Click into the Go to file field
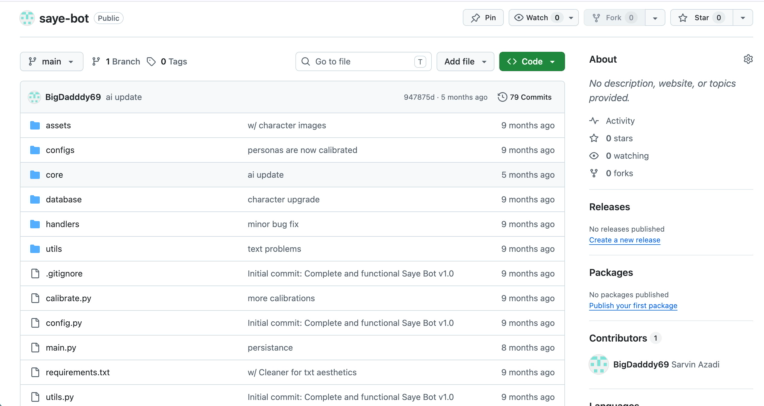 363,61
